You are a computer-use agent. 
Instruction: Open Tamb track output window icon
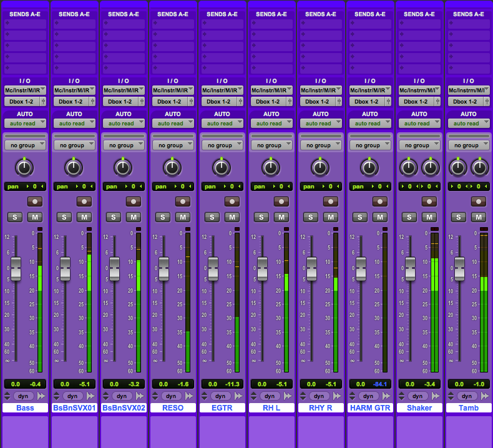click(x=485, y=396)
